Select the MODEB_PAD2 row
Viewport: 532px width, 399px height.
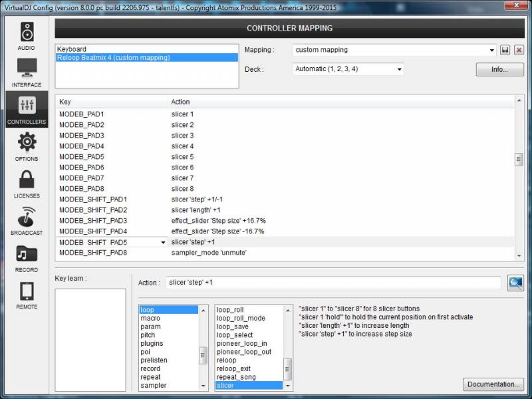pyautogui.click(x=285, y=125)
